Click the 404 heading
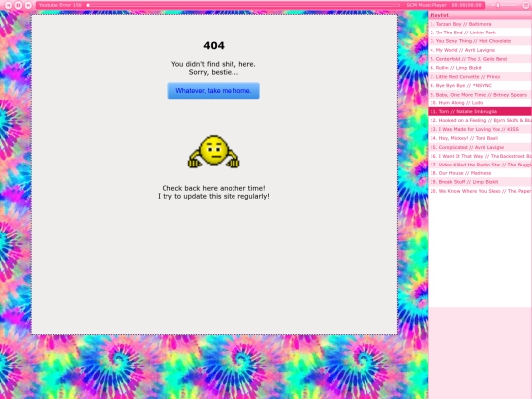The width and height of the screenshot is (532, 399). coord(214,45)
